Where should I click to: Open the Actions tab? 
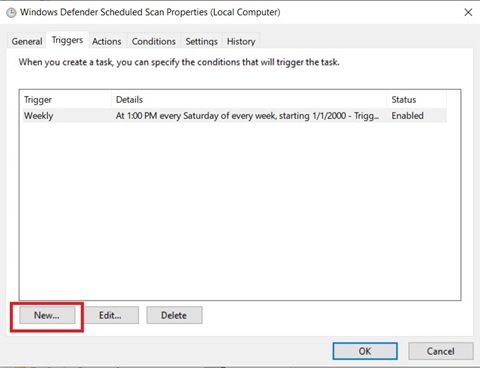pos(107,41)
